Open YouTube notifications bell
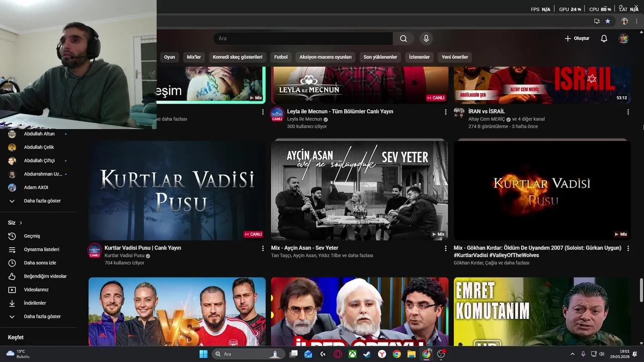Viewport: 644px width, 362px height. click(604, 38)
